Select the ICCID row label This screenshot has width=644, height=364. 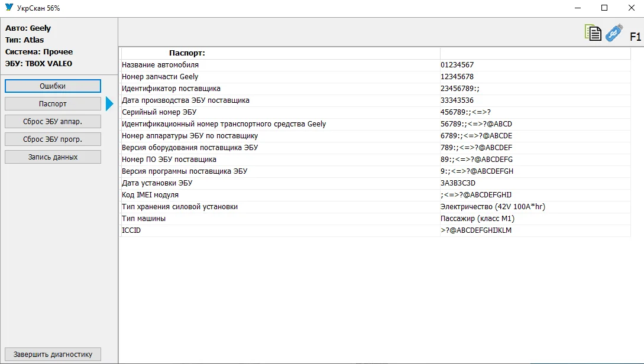pyautogui.click(x=131, y=230)
